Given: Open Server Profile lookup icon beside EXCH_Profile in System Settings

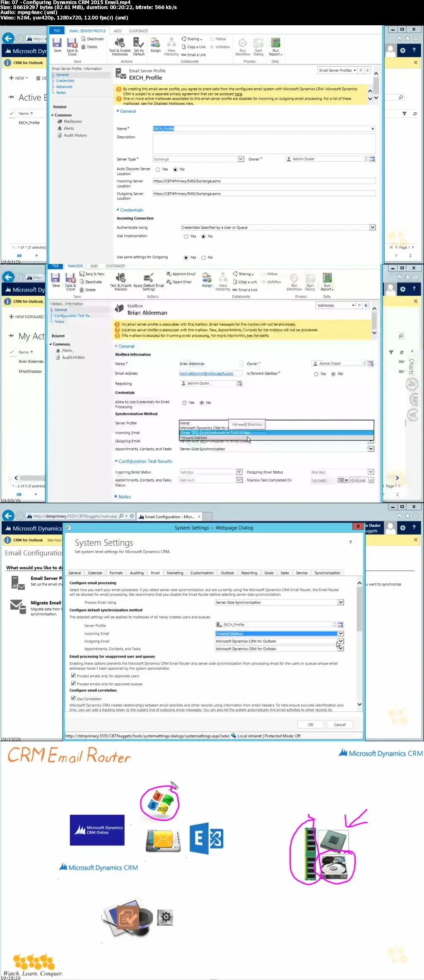Looking at the screenshot, I should click(340, 624).
